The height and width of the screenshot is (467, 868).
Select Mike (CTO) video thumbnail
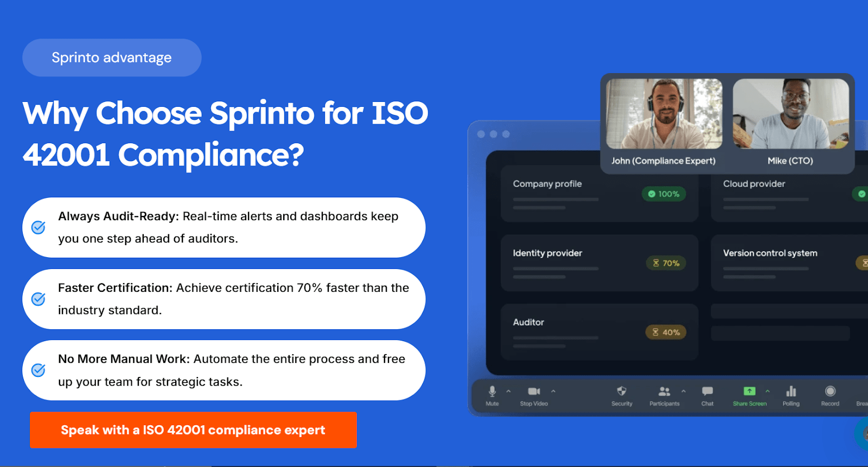click(791, 114)
